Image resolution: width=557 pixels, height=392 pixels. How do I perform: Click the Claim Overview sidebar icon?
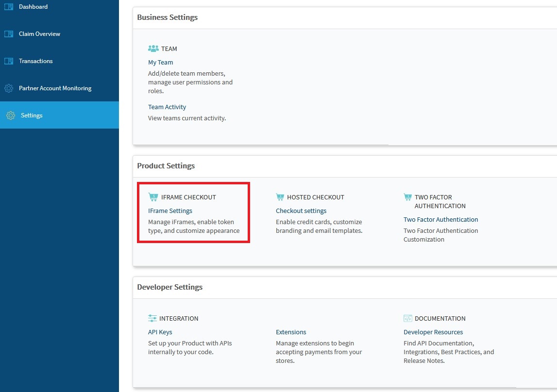click(9, 34)
